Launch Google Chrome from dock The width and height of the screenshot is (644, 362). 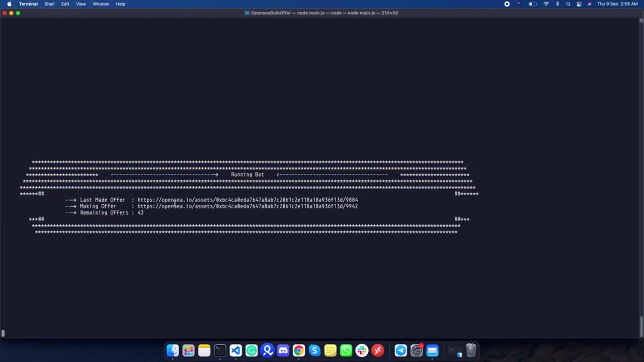pyautogui.click(x=299, y=350)
